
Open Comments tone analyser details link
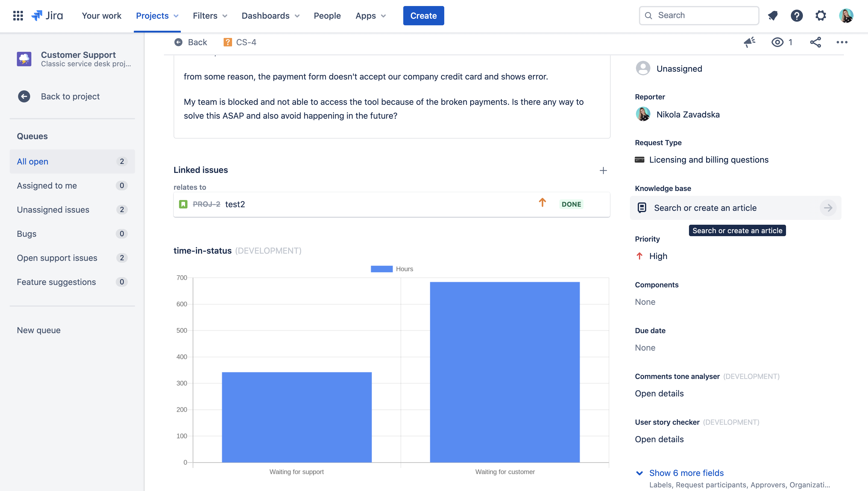click(x=659, y=393)
